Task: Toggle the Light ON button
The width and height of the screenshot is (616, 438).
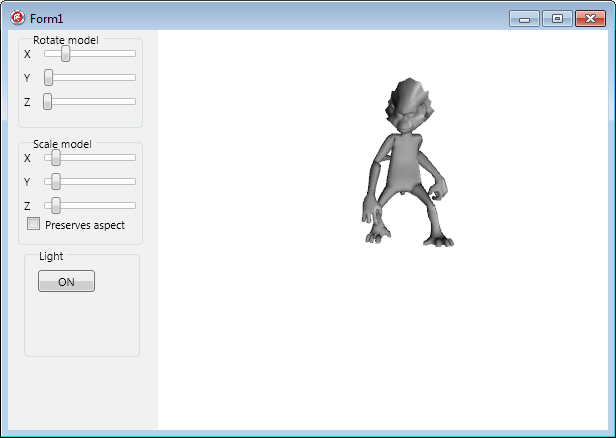Action: 66,281
